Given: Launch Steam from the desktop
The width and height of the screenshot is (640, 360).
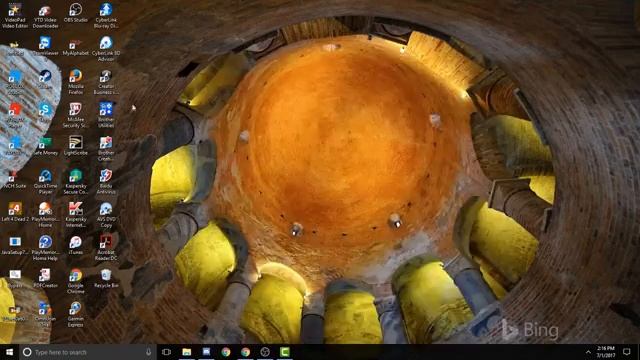Looking at the screenshot, I should coord(45,79).
